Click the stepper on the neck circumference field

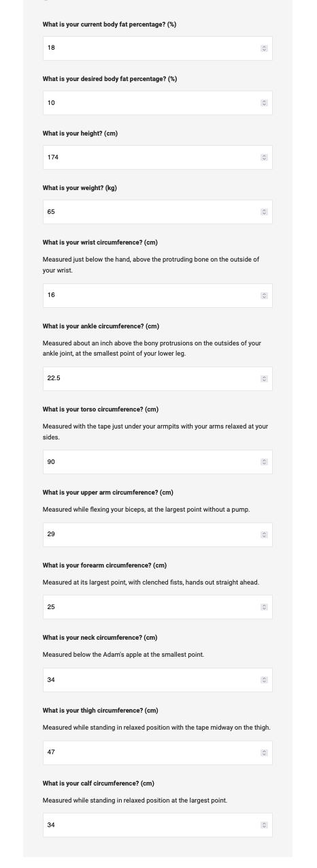[x=264, y=680]
